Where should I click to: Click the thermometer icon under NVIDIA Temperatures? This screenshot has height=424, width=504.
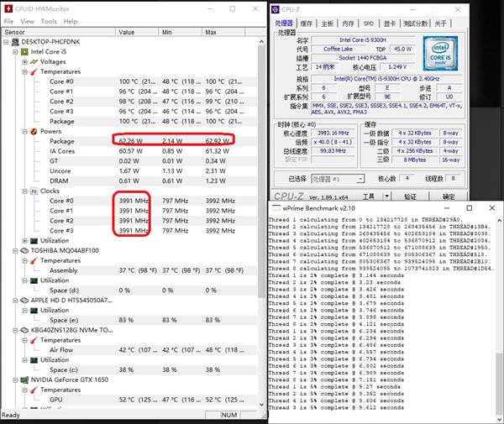[x=34, y=390]
